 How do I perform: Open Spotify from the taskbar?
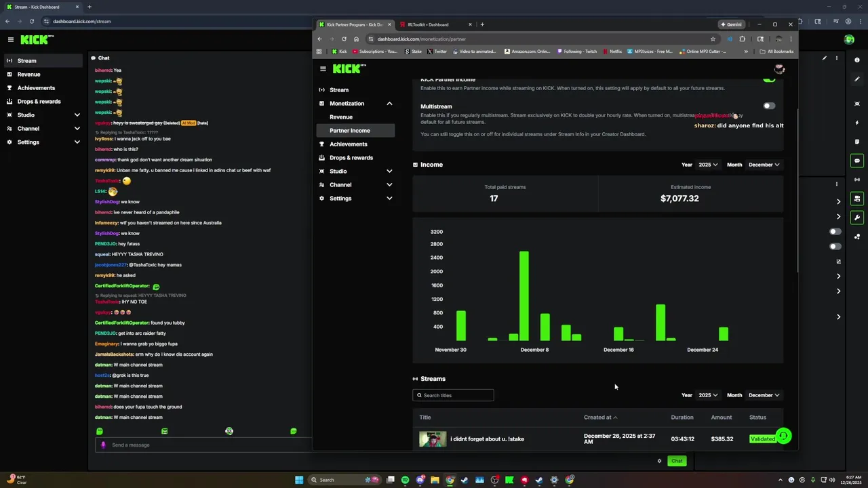click(406, 480)
